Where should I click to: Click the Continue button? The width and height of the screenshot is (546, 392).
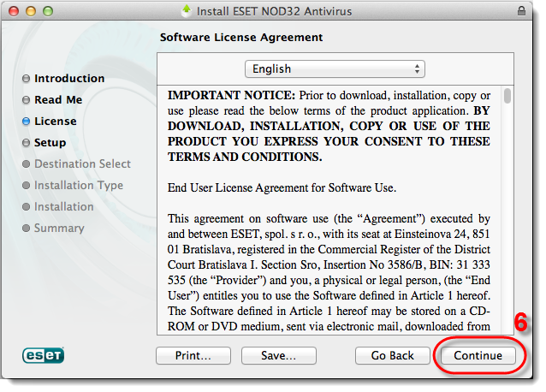478,355
